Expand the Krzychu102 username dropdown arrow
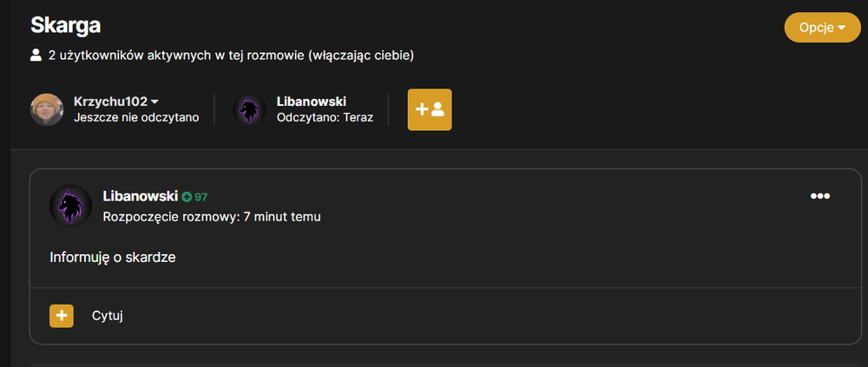868x367 pixels. (155, 102)
